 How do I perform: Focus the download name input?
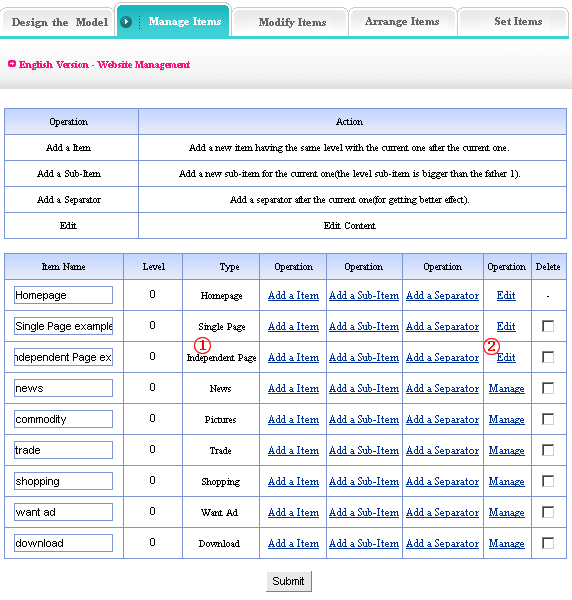pos(64,543)
